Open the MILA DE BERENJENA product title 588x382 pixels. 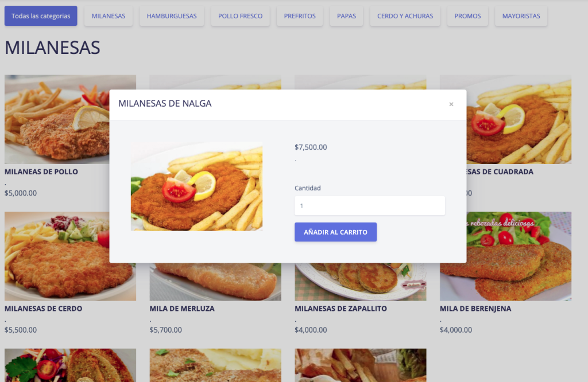point(475,309)
